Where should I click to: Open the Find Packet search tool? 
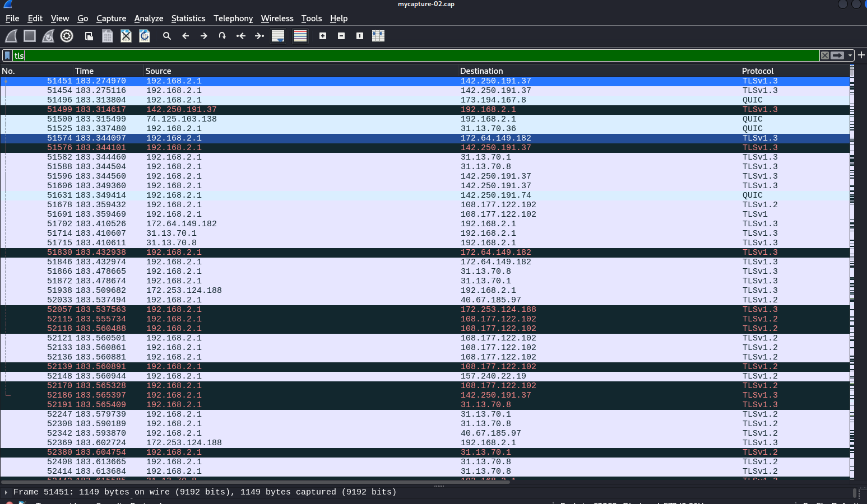click(166, 36)
